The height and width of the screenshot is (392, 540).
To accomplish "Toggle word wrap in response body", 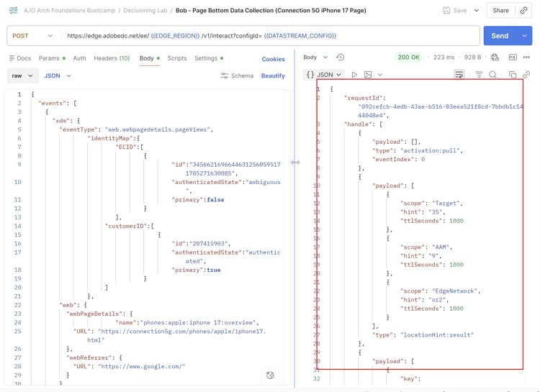I will [459, 75].
